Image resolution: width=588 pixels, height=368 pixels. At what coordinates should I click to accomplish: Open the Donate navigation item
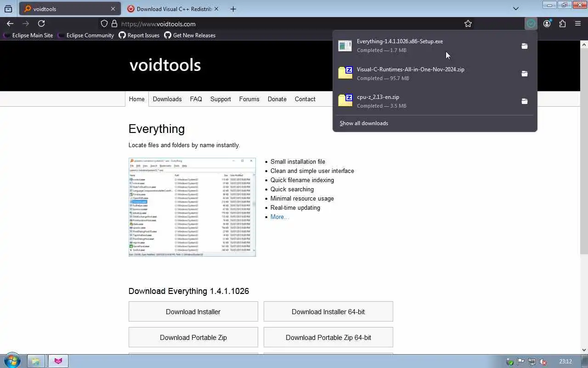[x=277, y=99]
